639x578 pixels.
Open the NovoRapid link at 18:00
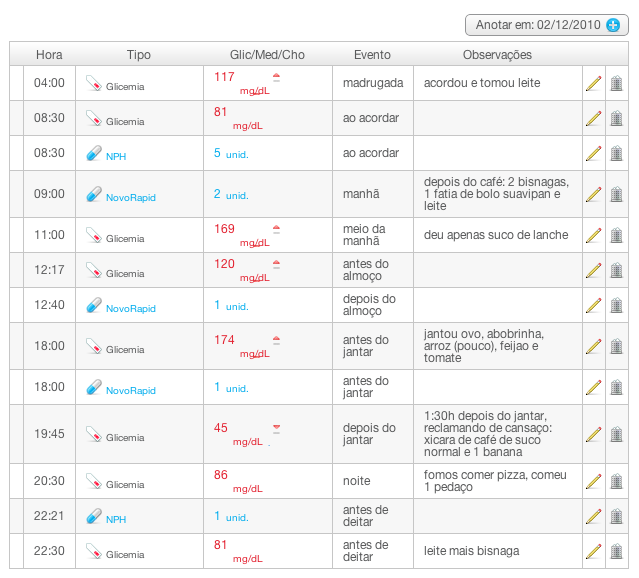tap(131, 390)
